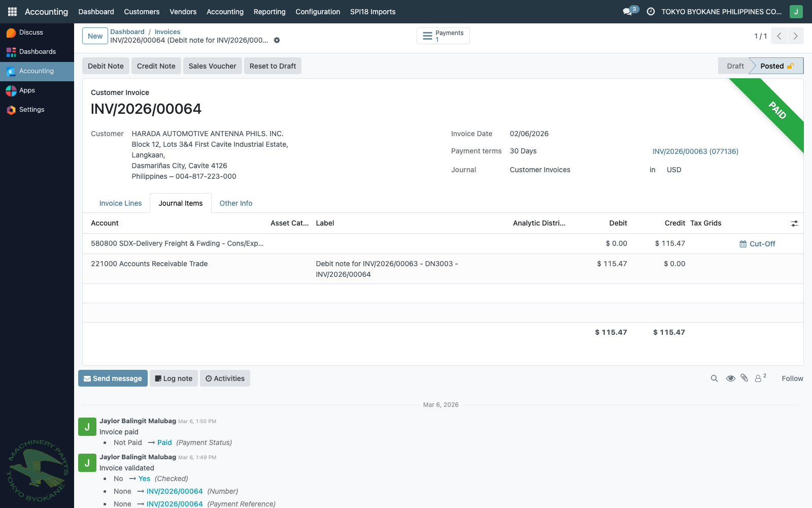812x508 pixels.
Task: Switch to Journal Items tab
Action: click(x=181, y=203)
